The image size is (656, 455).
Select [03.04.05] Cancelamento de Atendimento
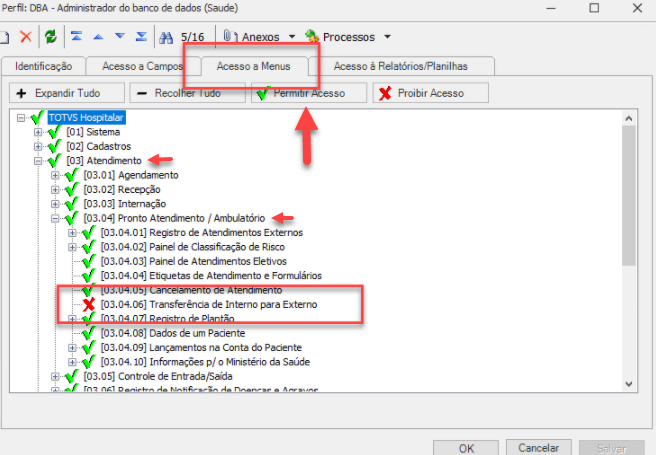[192, 290]
